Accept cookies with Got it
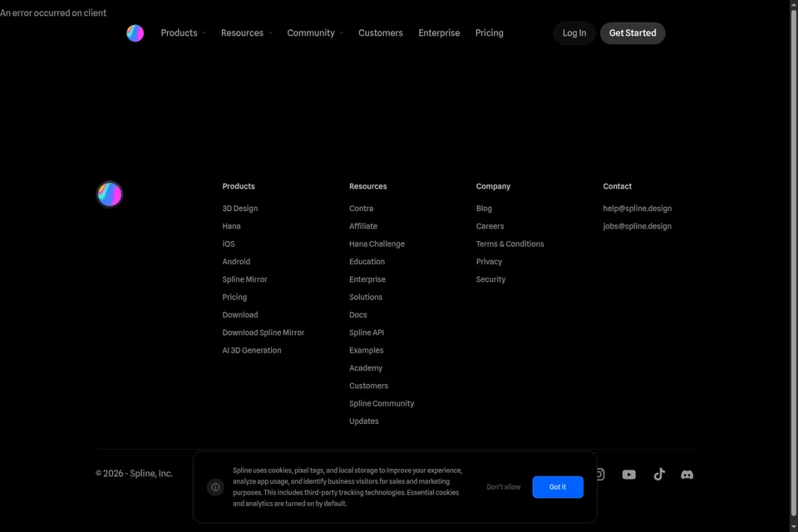 (558, 487)
